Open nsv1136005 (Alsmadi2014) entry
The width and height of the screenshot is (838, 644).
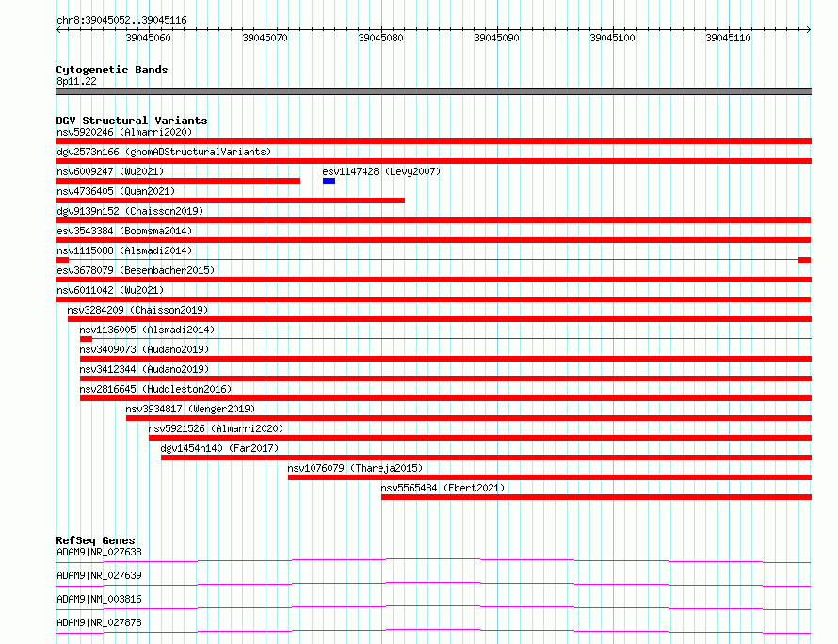click(147, 330)
